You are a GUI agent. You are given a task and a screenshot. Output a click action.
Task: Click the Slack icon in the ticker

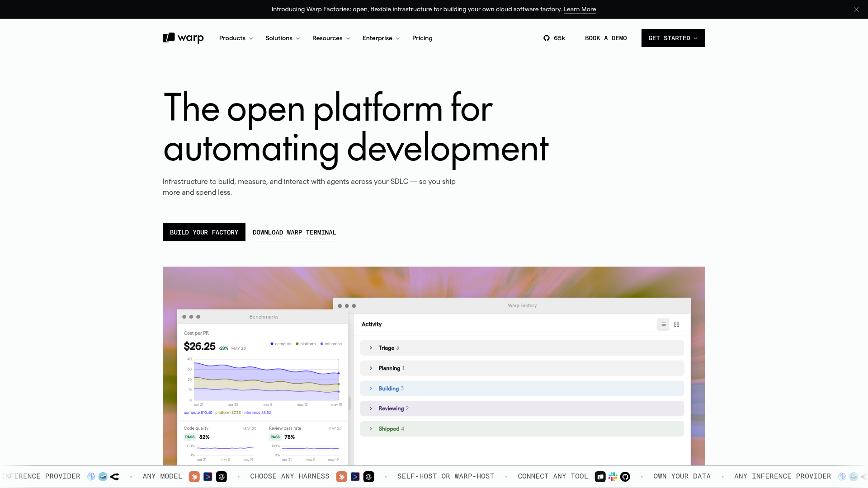click(x=613, y=477)
